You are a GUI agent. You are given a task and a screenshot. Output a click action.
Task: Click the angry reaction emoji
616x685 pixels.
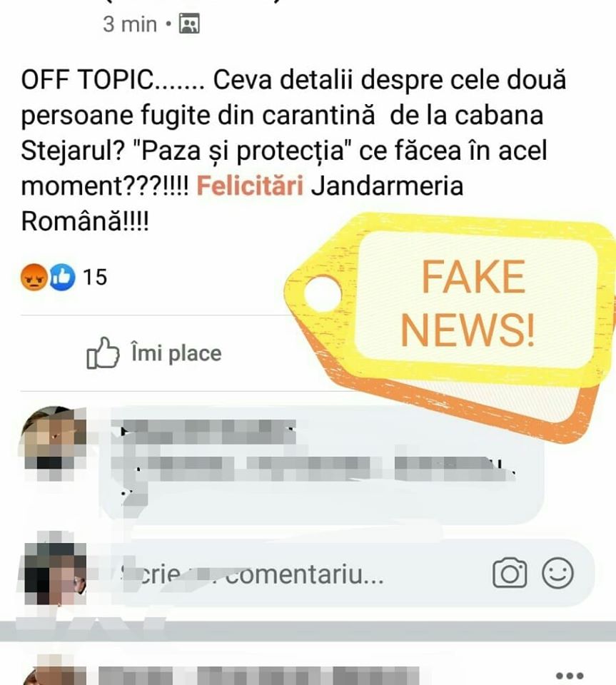(x=34, y=277)
